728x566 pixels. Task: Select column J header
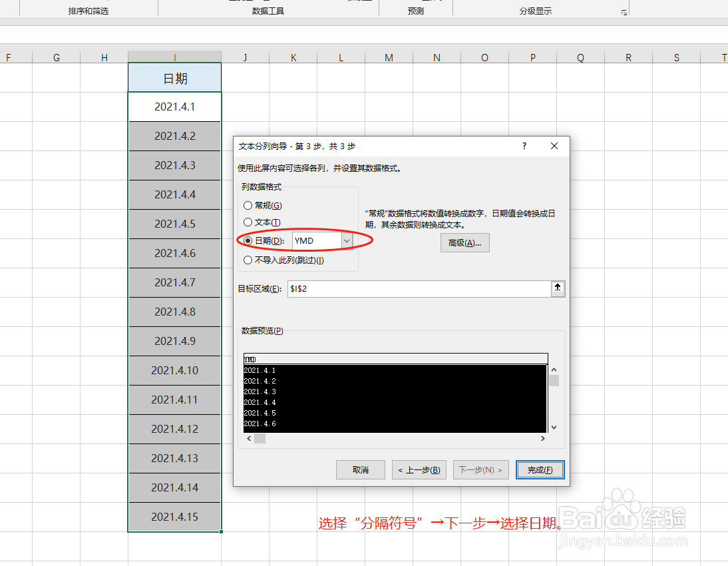[245, 57]
